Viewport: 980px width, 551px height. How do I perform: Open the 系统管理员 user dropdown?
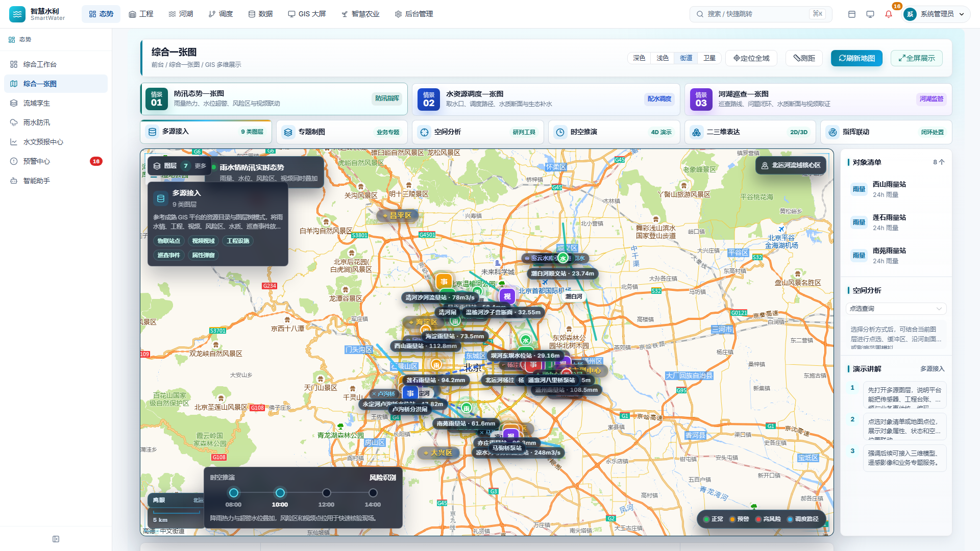pyautogui.click(x=936, y=14)
